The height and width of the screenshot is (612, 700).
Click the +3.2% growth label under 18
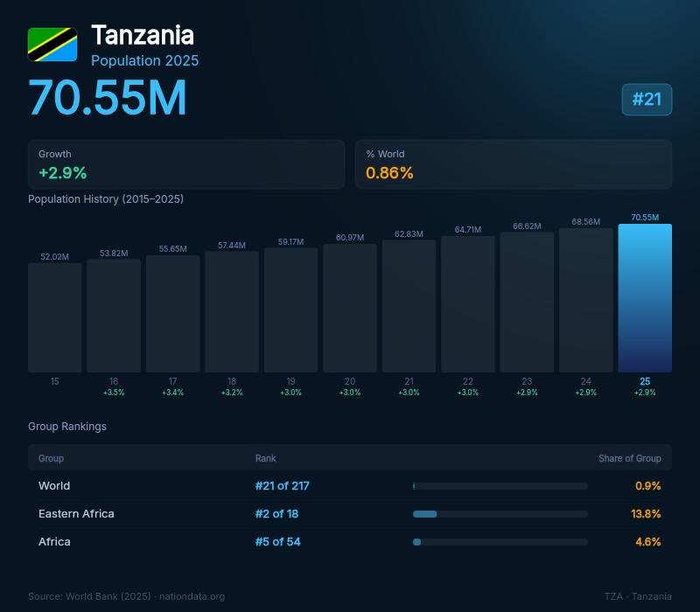click(232, 393)
